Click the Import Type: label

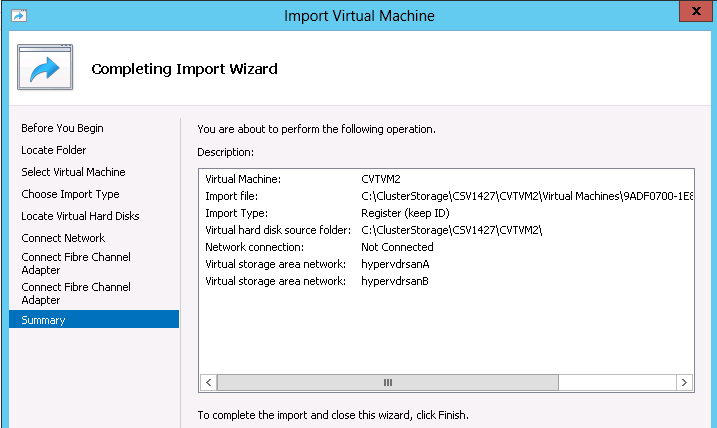click(x=236, y=213)
